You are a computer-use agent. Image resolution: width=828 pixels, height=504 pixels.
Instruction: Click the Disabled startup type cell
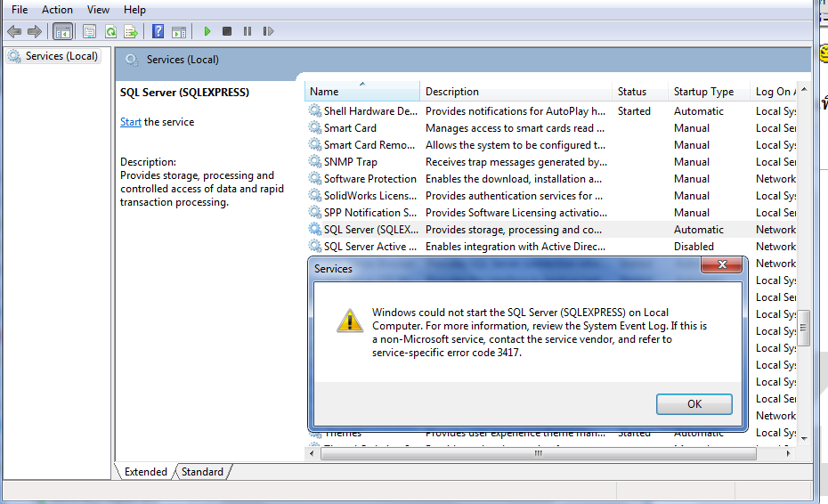coord(694,246)
